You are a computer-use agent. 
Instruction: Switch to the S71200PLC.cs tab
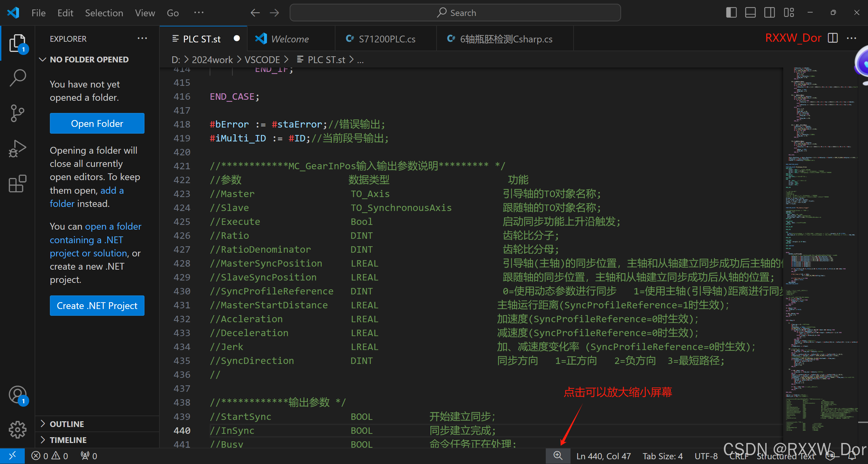[x=387, y=39]
